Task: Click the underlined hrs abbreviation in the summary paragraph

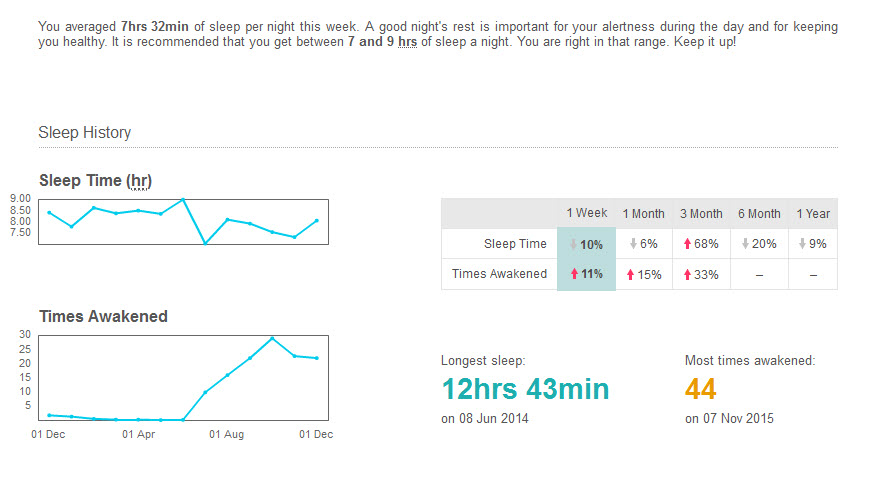Action: point(407,44)
